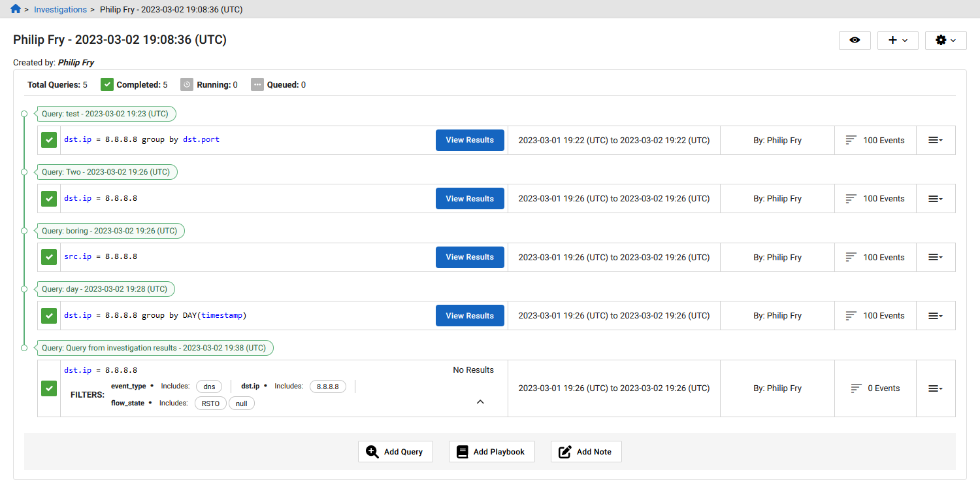The width and height of the screenshot is (980, 480).
Task: Open the Investigations breadcrumb link
Action: click(x=60, y=9)
